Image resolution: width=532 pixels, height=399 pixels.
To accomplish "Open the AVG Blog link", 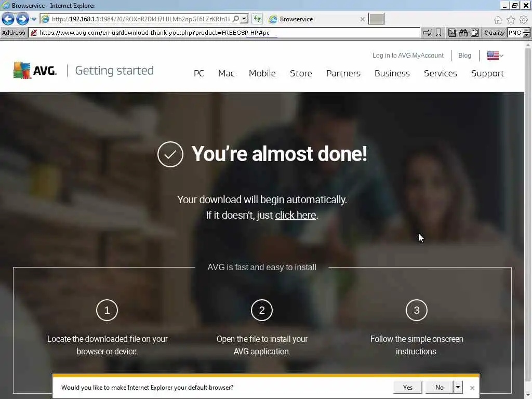I will (x=464, y=55).
